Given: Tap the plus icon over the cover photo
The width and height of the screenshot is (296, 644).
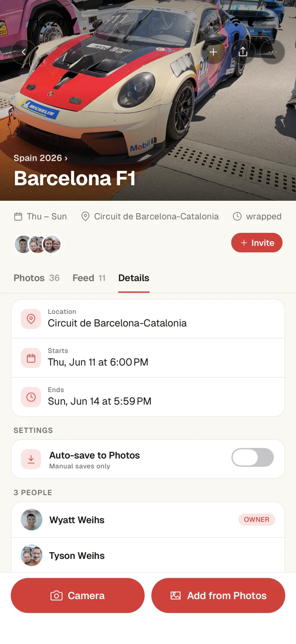Looking at the screenshot, I should click(x=213, y=52).
